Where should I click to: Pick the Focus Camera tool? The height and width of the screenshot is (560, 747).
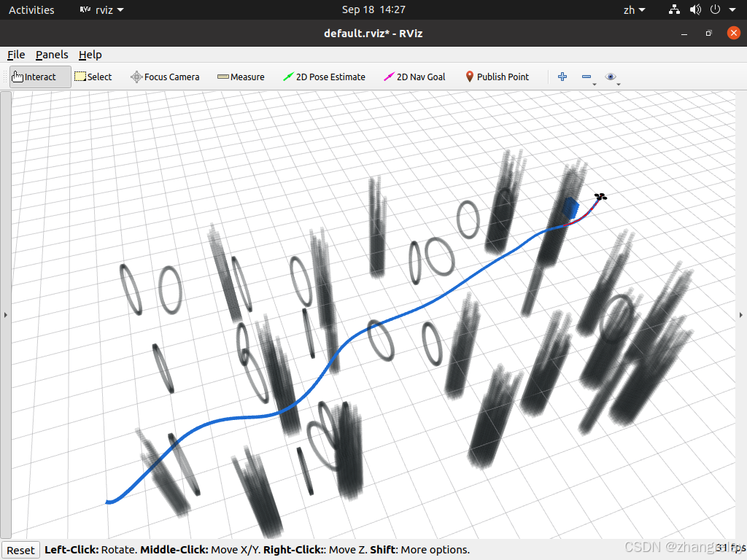165,77
